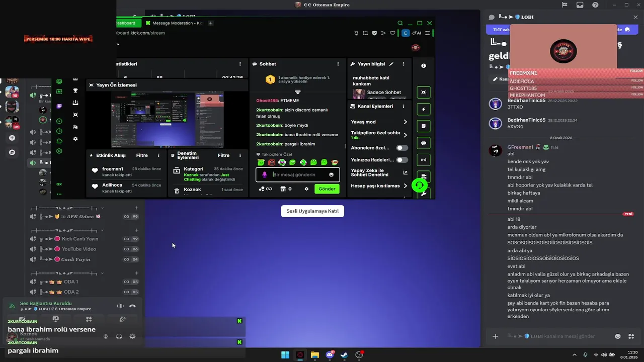
Task: Click the Gönder send button in Kick chat
Action: pos(327,189)
